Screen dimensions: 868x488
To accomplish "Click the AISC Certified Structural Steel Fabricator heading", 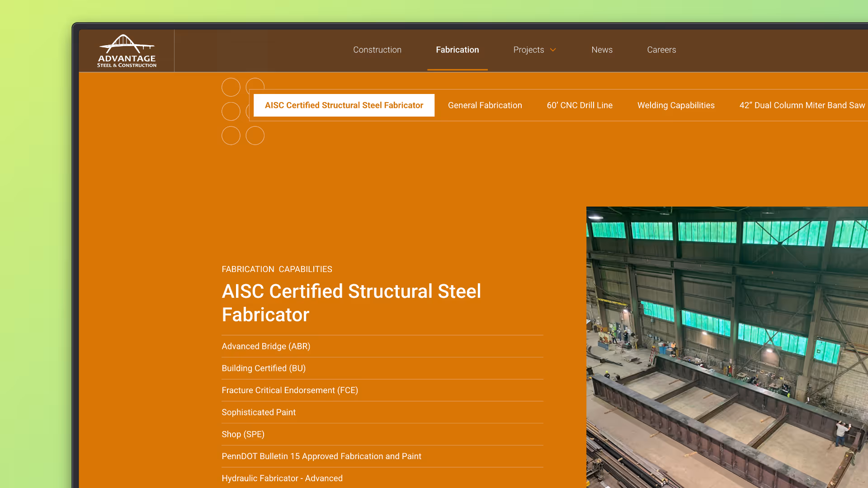I will (351, 303).
